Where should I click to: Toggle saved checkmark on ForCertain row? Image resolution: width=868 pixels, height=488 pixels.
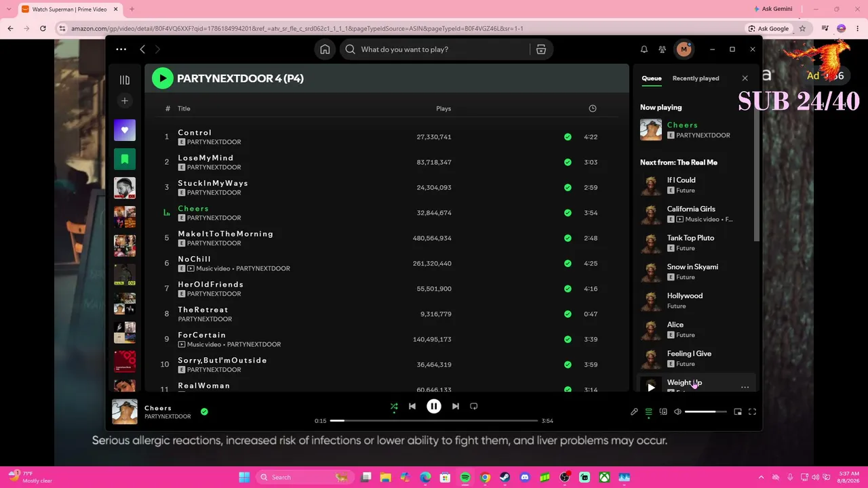click(568, 339)
